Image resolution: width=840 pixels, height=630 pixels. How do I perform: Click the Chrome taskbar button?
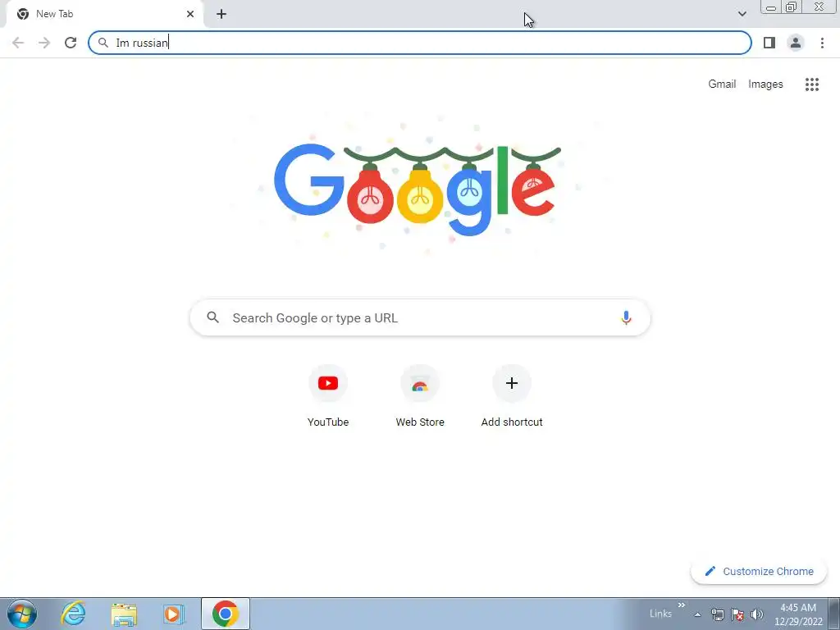tap(226, 614)
